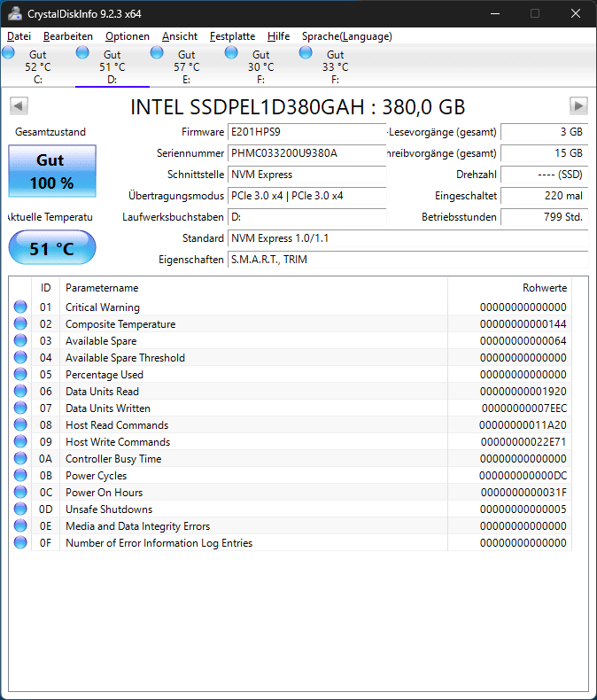Open the Optionen menu
Viewport: 597px width, 700px height.
click(x=128, y=36)
